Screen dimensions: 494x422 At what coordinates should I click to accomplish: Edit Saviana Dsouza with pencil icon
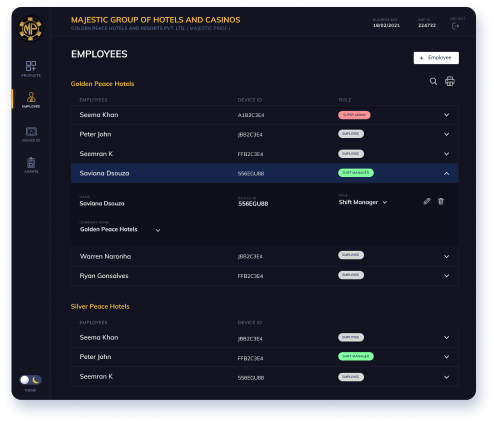point(427,201)
